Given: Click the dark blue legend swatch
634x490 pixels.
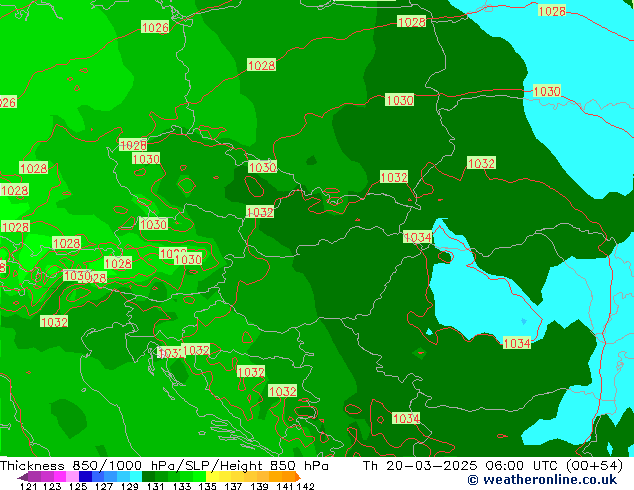Looking at the screenshot, I should point(85,477).
